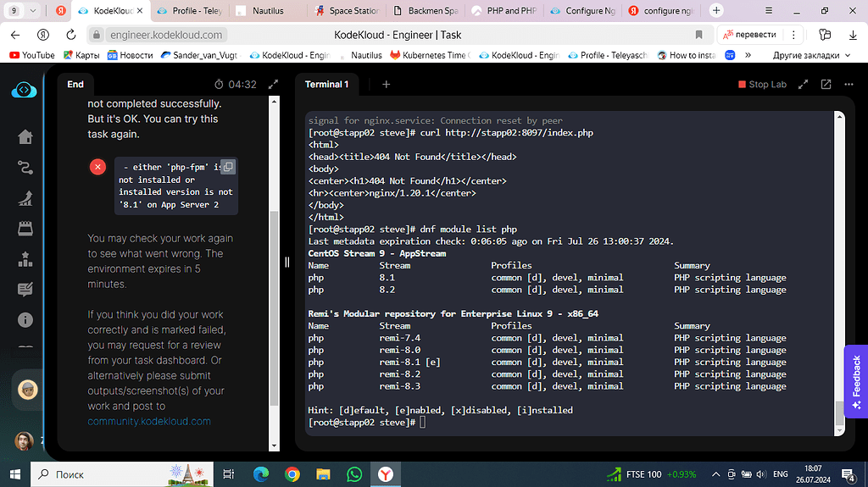868x487 pixels.
Task: Open the Feedback side button
Action: click(x=856, y=382)
